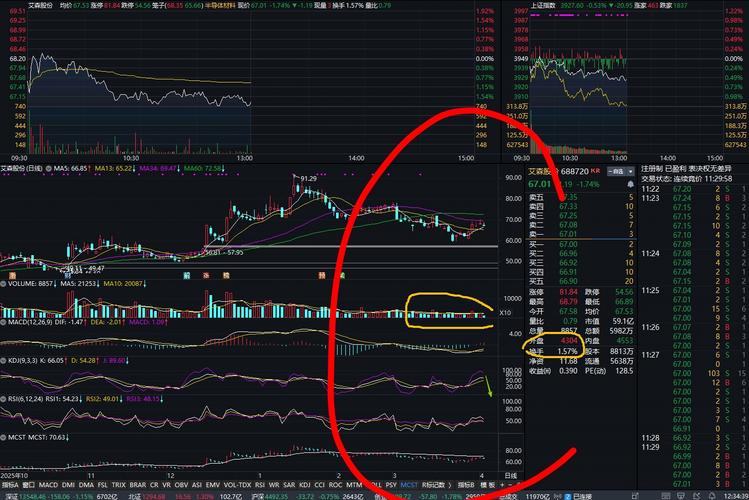Click the 11:23 trade tick at 67.24

point(693,198)
